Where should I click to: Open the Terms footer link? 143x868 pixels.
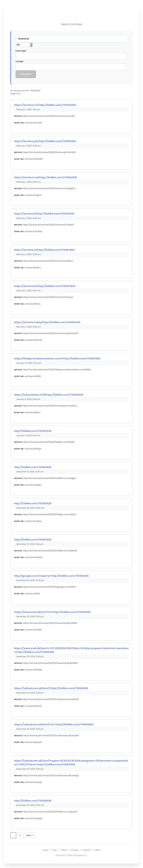(x=64, y=850)
